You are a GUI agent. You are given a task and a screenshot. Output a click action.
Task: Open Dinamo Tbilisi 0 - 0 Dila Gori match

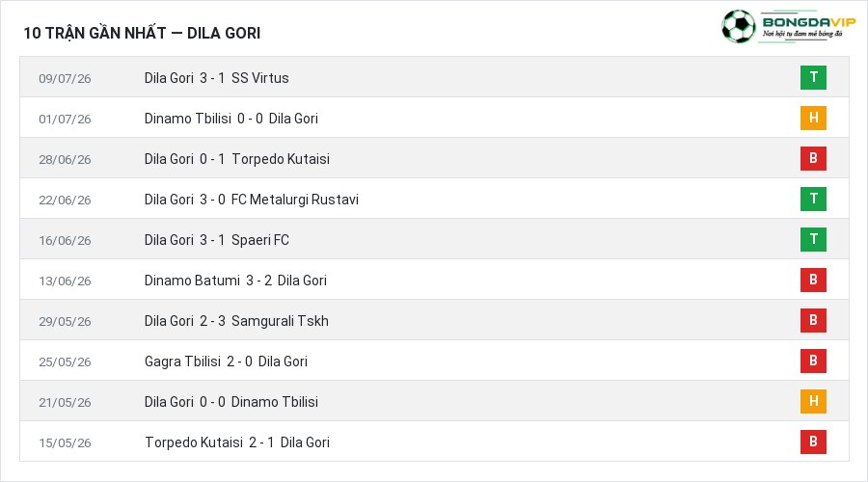click(231, 119)
